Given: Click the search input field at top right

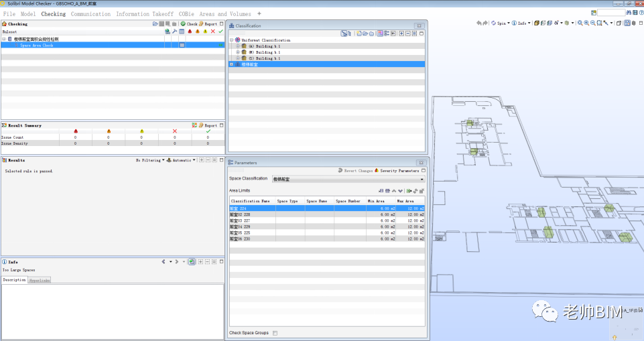Looking at the screenshot, I should point(610,13).
